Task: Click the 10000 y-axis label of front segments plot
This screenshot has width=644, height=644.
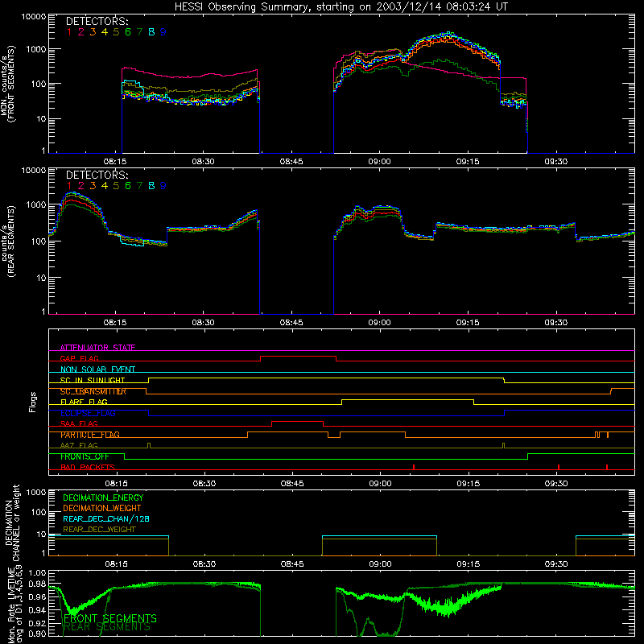Action: [34, 17]
